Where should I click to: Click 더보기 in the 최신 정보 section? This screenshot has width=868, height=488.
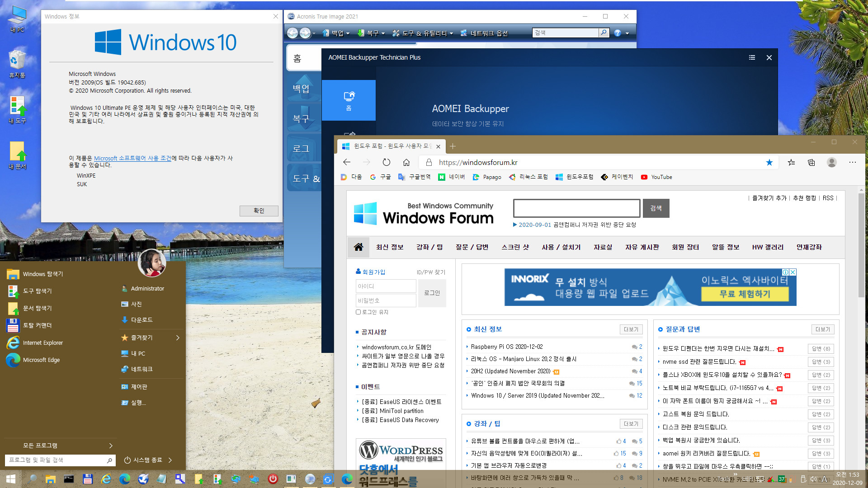(x=631, y=329)
